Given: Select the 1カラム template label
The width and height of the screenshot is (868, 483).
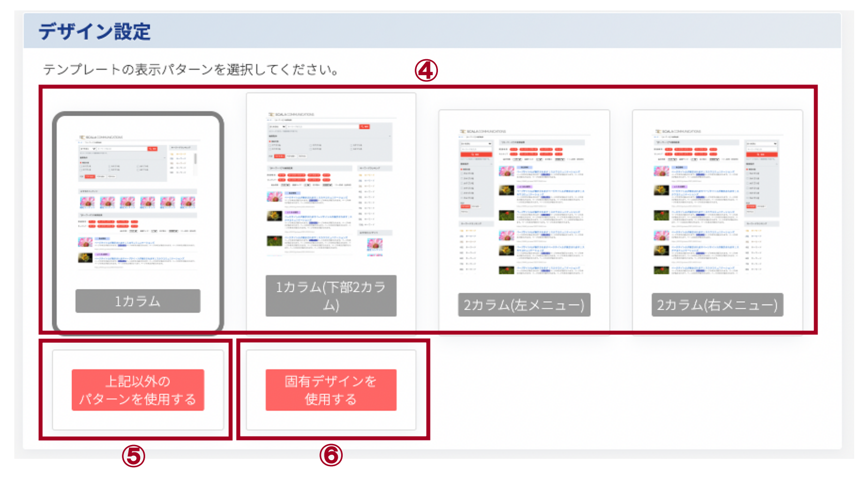Looking at the screenshot, I should point(138,301).
